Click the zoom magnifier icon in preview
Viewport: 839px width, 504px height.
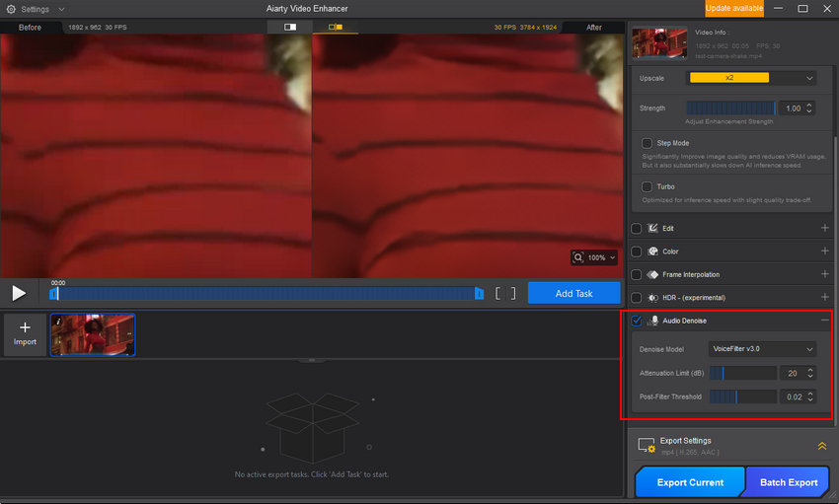(578, 257)
